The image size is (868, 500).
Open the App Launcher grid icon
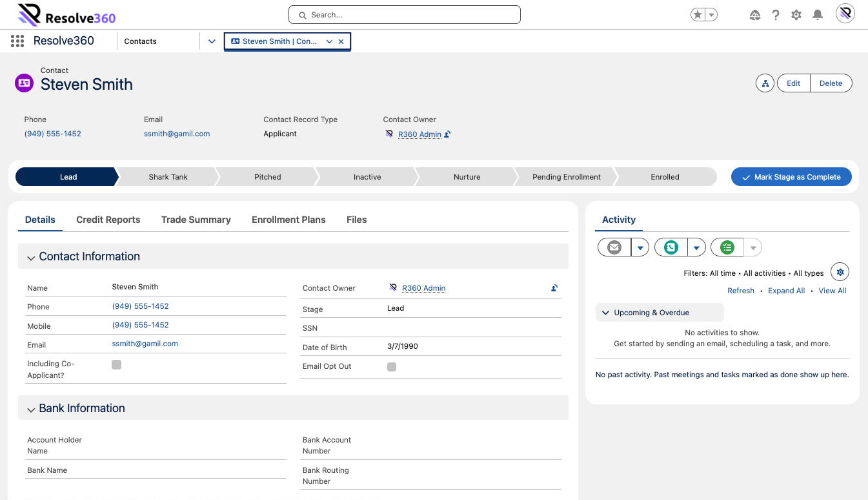(x=17, y=41)
